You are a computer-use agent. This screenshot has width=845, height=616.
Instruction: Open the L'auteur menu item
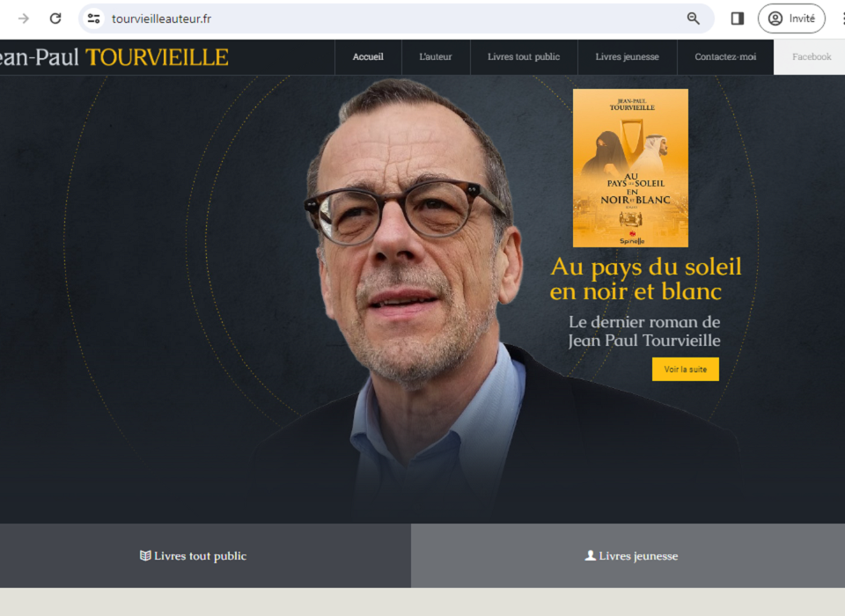(x=436, y=56)
